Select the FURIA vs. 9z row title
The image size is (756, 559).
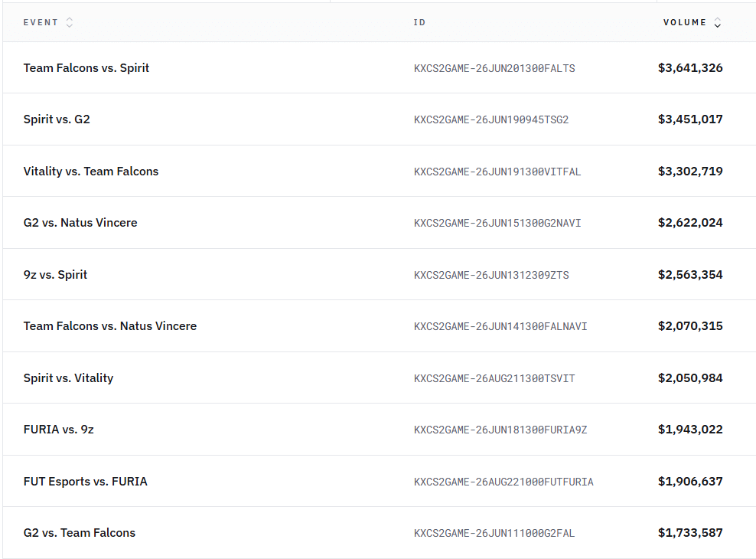[x=58, y=430]
